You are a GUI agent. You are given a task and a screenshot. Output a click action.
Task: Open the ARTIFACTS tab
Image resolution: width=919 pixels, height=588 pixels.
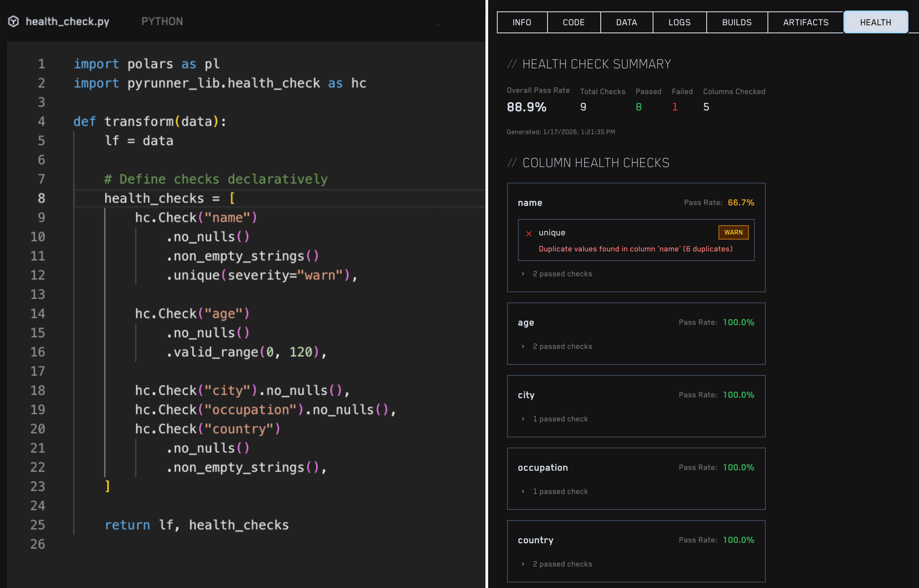[x=806, y=22]
